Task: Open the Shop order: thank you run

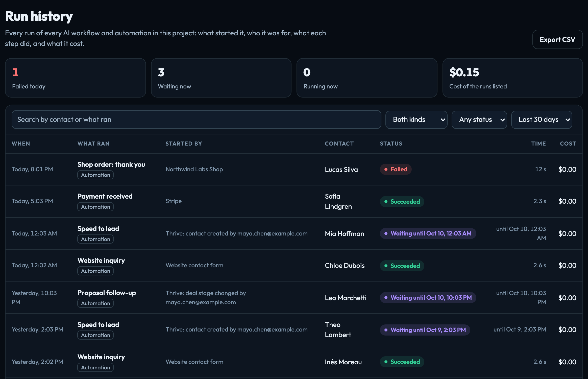Action: (111, 164)
